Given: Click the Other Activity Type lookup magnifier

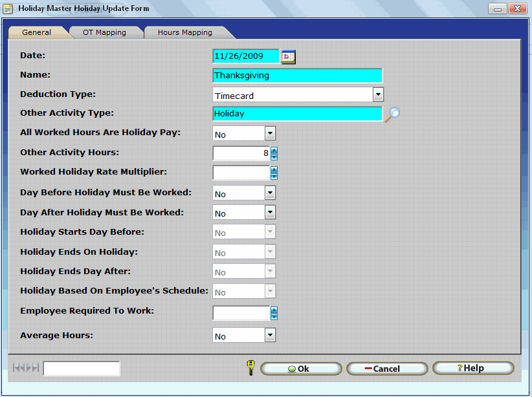Looking at the screenshot, I should [x=392, y=114].
